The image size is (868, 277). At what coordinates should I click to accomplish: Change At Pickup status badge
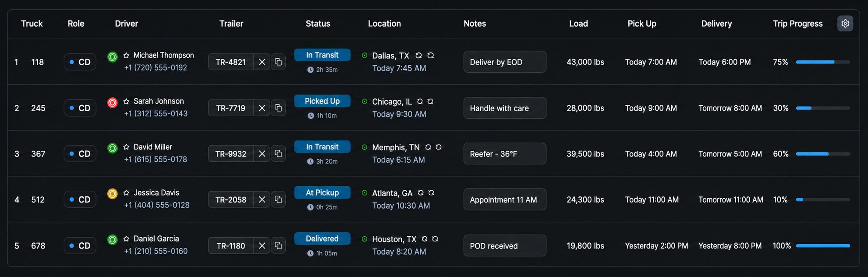tap(322, 192)
